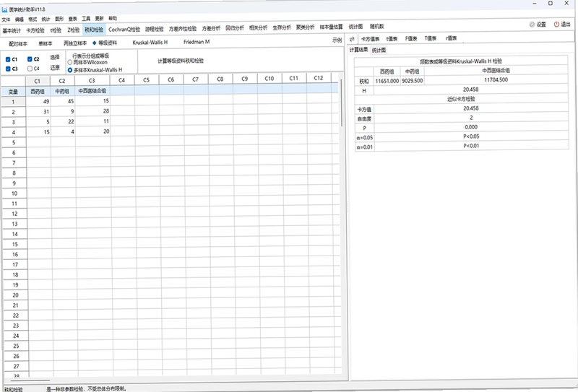Open the F值表 lookup table
This screenshot has height=392, width=578.
[411, 38]
